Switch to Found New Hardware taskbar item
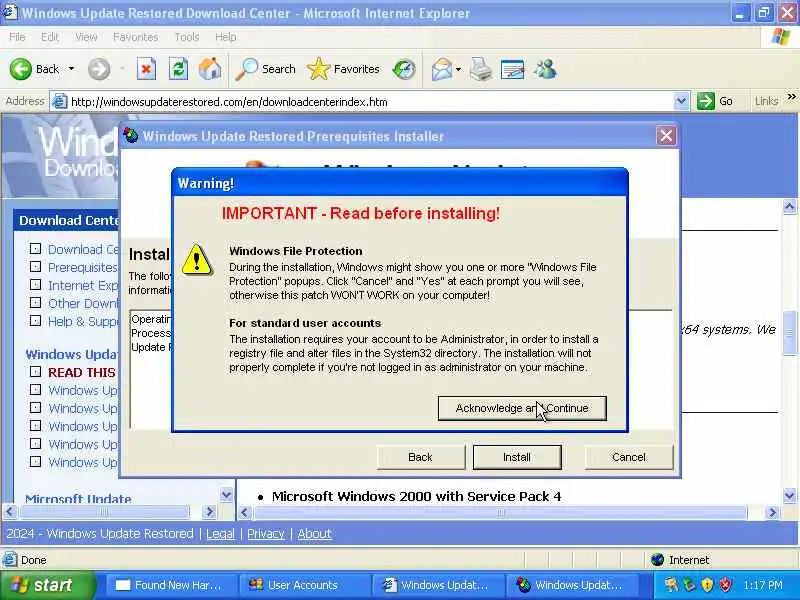 (x=172, y=585)
